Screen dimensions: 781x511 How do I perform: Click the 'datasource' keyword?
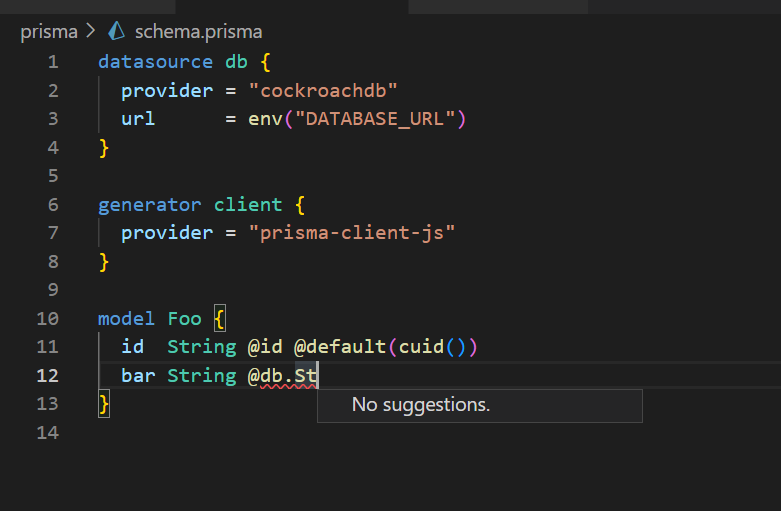tap(155, 62)
